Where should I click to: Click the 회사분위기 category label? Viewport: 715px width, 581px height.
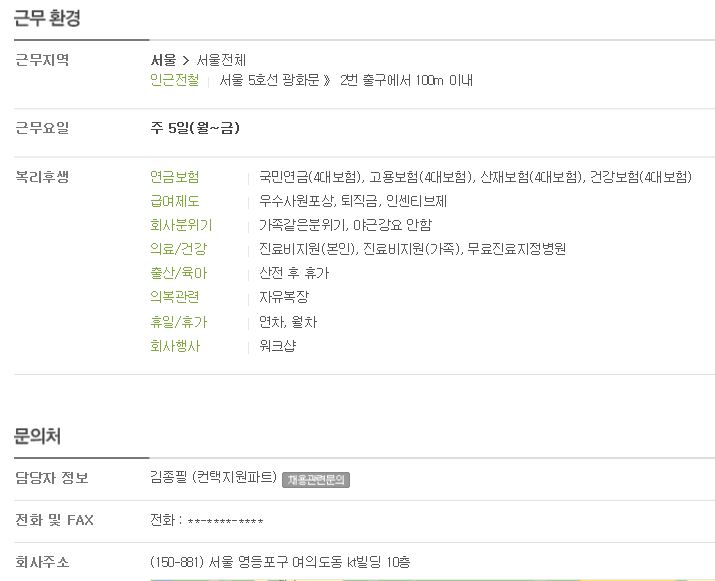(x=181, y=225)
